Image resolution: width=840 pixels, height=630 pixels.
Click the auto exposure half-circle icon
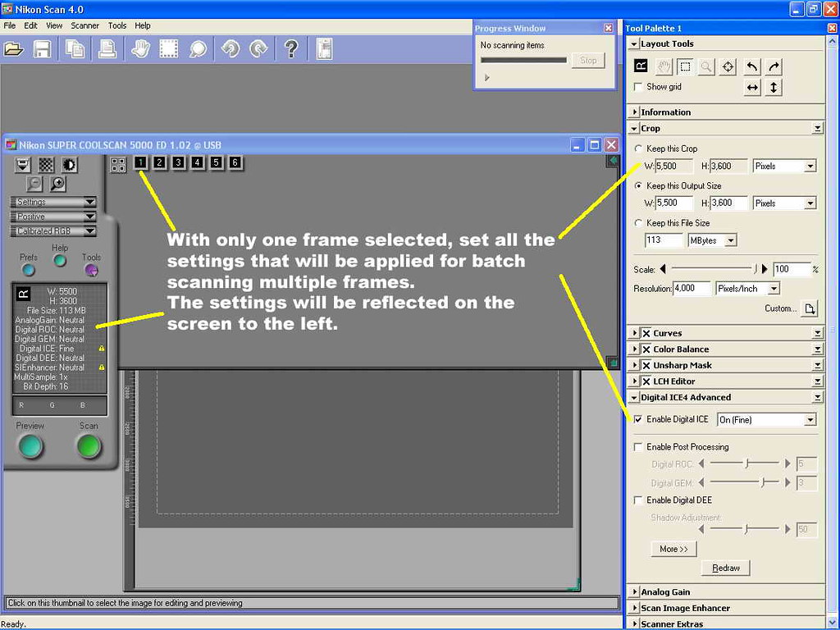[70, 164]
